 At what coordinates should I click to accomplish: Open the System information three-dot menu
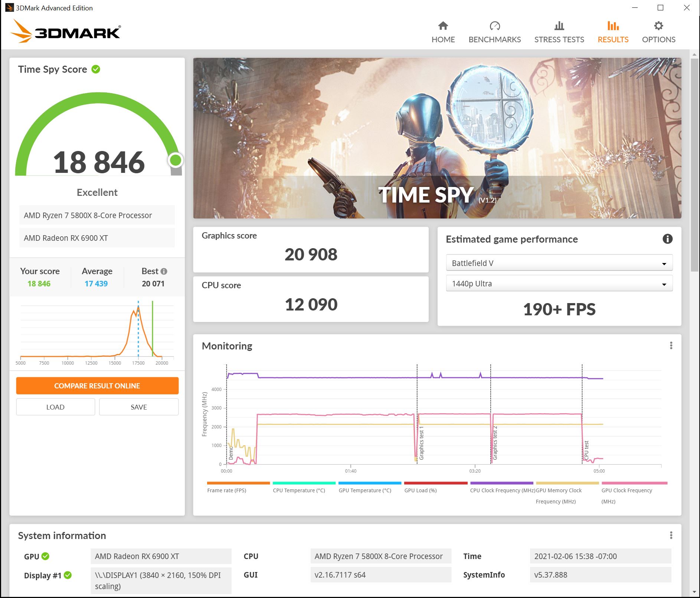671,535
